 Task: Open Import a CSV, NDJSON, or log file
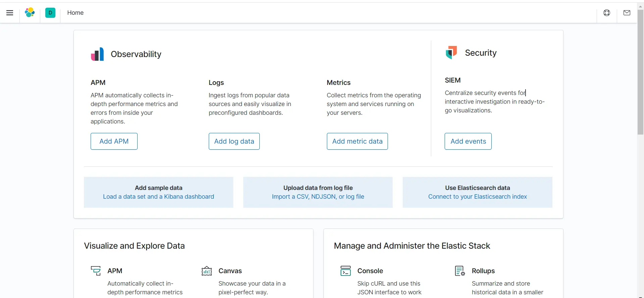click(318, 197)
